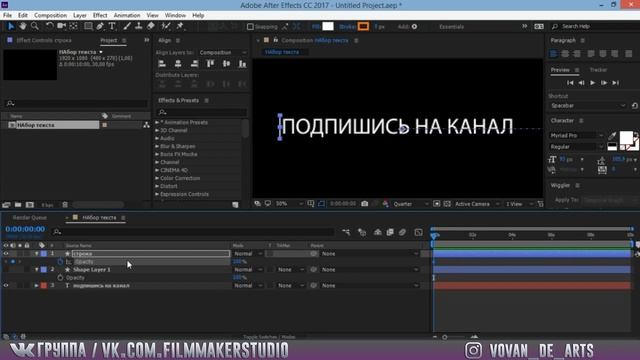Open the Effect menu

point(100,15)
